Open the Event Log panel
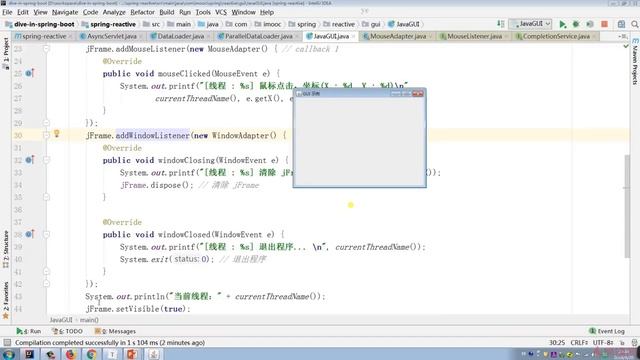This screenshot has width=640, height=360. pyautogui.click(x=607, y=331)
